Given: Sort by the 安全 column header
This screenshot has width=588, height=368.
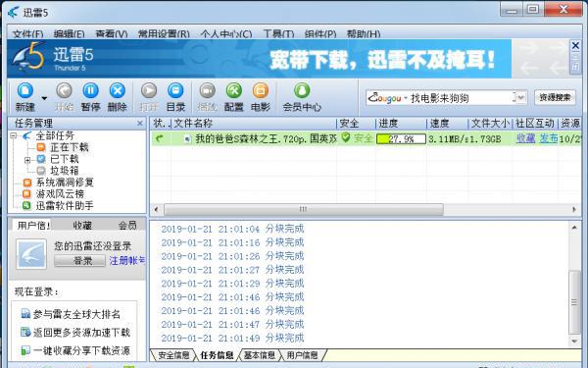Looking at the screenshot, I should tap(356, 124).
